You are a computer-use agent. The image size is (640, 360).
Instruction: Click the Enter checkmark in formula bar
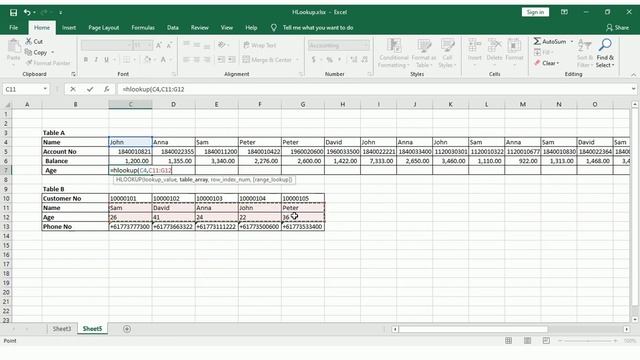click(90, 89)
